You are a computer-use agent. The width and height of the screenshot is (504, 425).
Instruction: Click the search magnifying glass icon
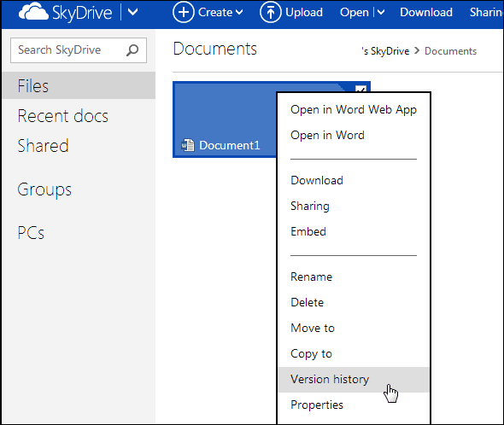click(x=132, y=50)
